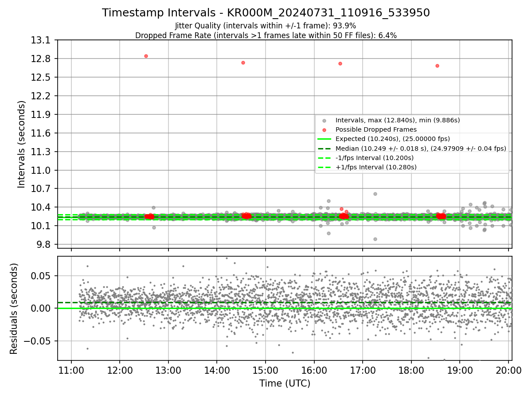Click the '11:00' time tick label
Image resolution: width=532 pixels, height=399 pixels.
coord(71,370)
